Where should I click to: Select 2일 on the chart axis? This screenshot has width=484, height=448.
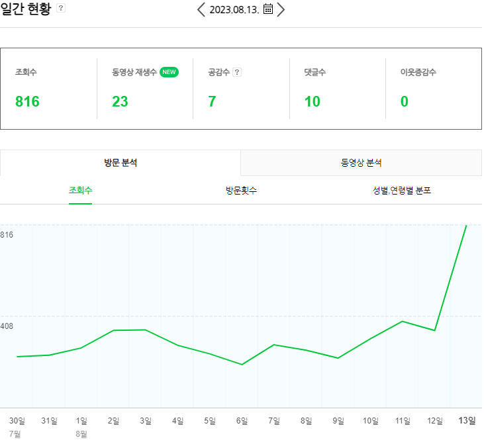point(114,421)
